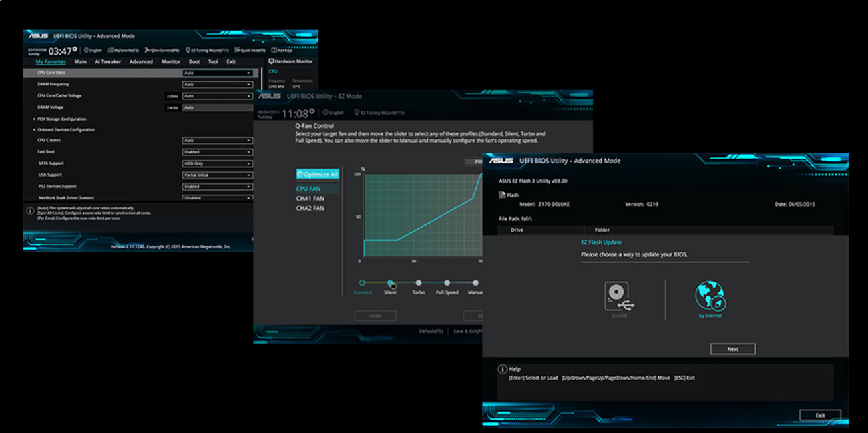Click the Flash file icon
Viewport: 868px width, 433px height.
pos(502,195)
